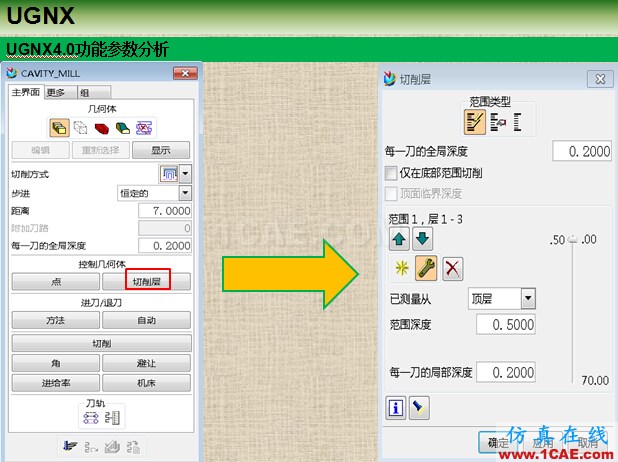Click the display flashlight icon in 切削层
Screen dimensions: 618x462
[x=419, y=407]
